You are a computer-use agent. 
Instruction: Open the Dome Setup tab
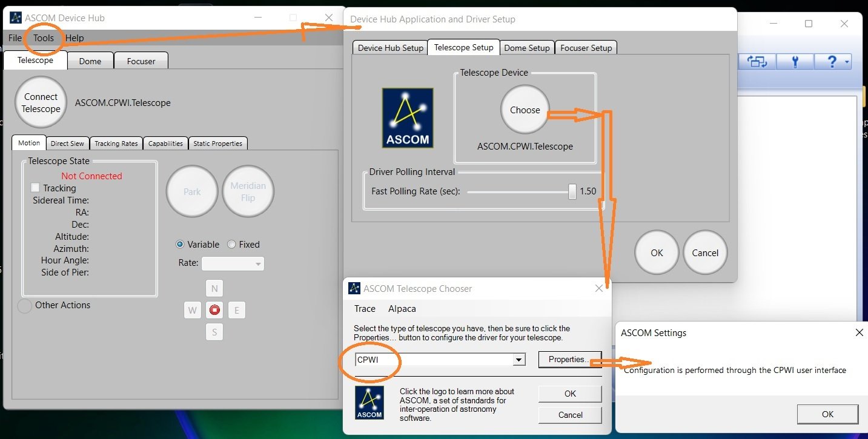pyautogui.click(x=527, y=48)
